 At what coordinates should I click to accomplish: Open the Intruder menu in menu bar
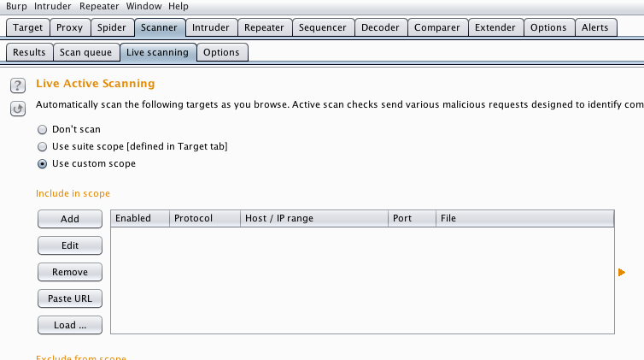point(53,6)
